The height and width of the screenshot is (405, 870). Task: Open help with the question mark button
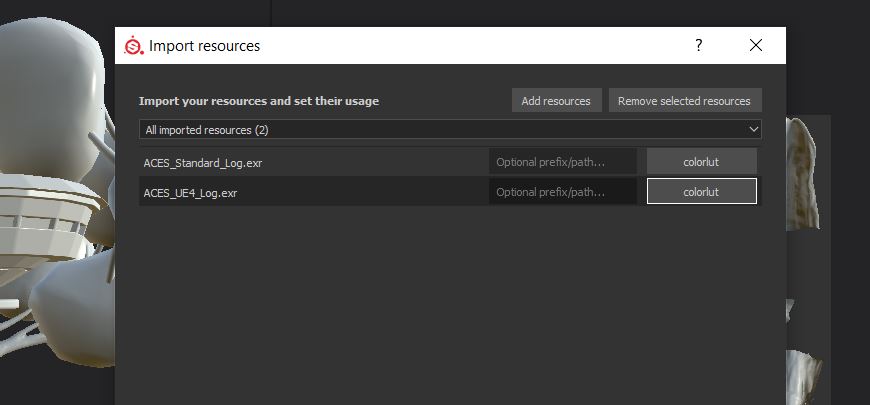699,45
